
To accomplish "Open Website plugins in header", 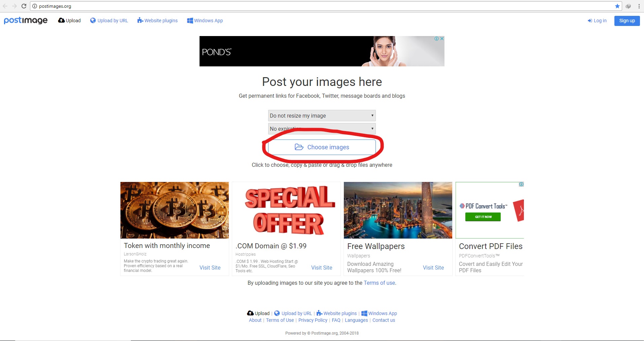I will [x=157, y=21].
